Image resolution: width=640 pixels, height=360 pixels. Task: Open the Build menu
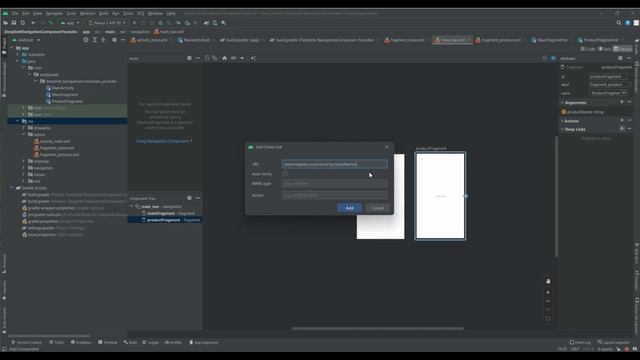[x=104, y=13]
